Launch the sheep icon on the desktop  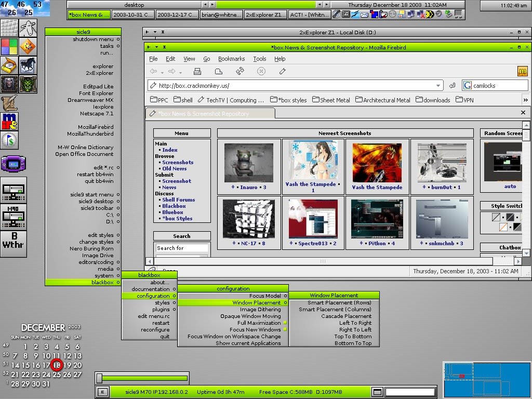pos(28,28)
